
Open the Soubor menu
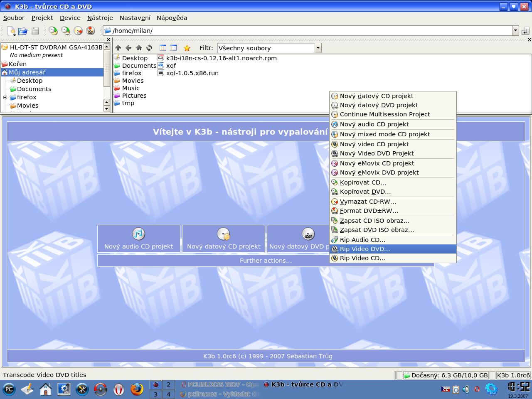[x=14, y=18]
